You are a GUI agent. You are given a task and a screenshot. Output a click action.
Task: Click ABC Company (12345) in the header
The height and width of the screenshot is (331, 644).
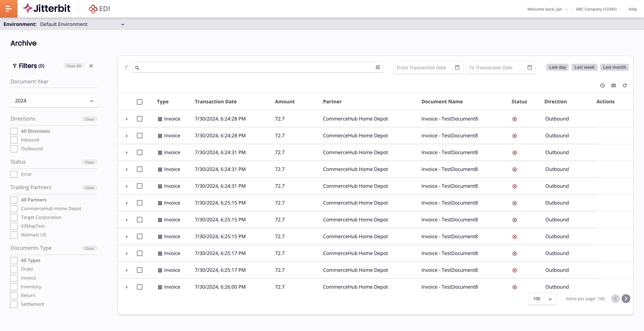(596, 9)
